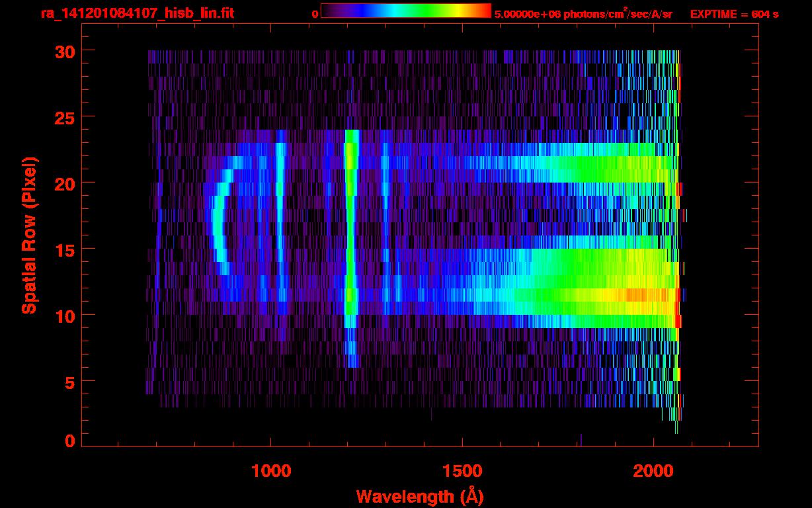The image size is (812, 508).
Task: Click the colorbar minimum label 0
Action: pyautogui.click(x=315, y=14)
